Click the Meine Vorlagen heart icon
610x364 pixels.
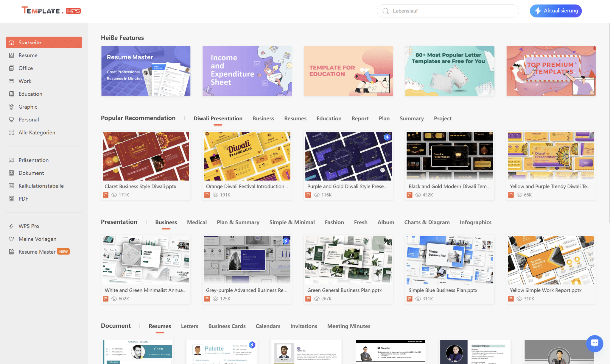pos(11,239)
